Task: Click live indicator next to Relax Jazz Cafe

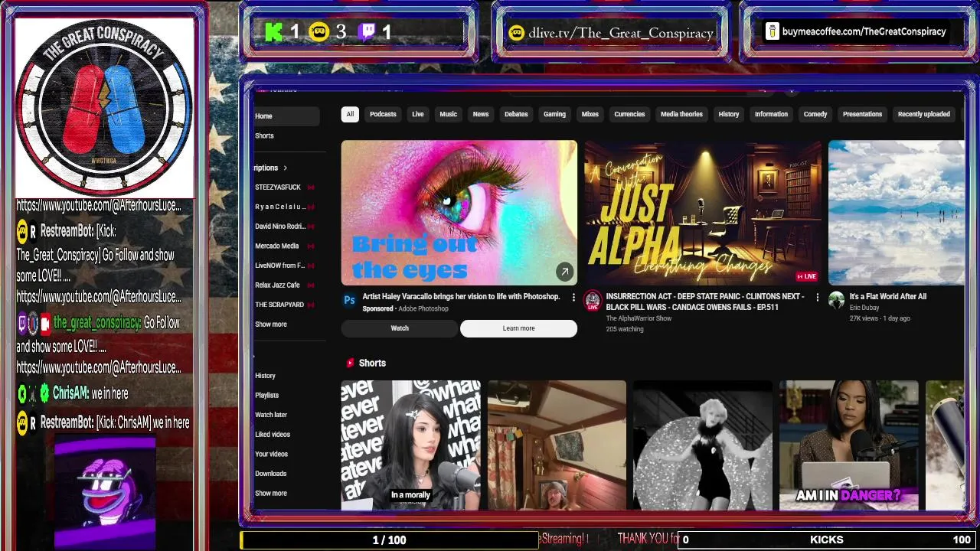Action: tap(311, 285)
